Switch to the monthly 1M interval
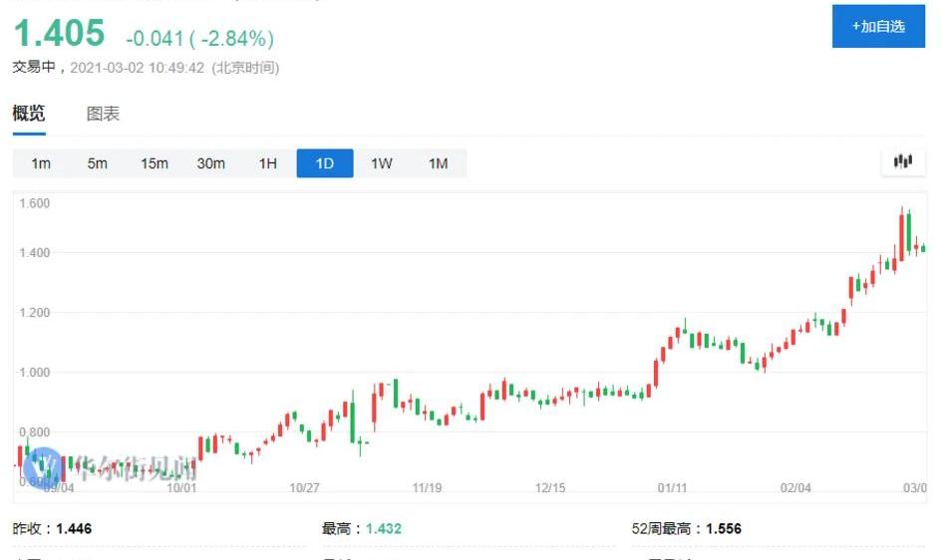The height and width of the screenshot is (560, 945). click(438, 163)
